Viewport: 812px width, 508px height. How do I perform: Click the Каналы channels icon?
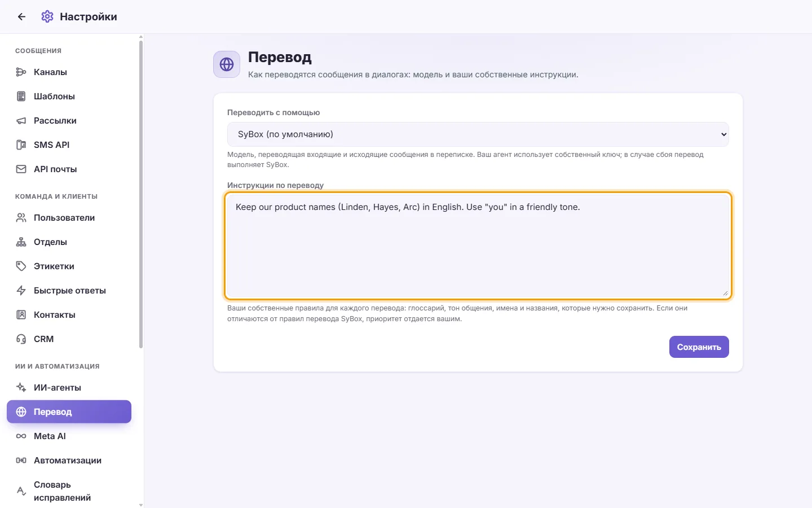coord(21,72)
